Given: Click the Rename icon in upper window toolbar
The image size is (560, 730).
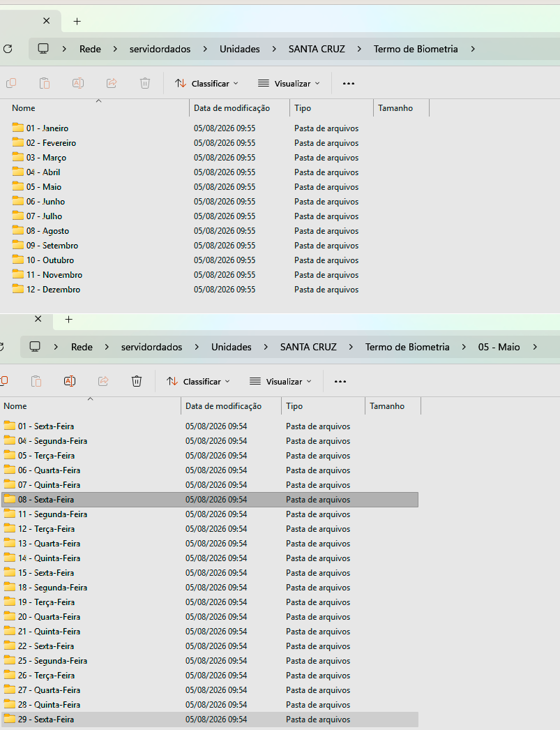Looking at the screenshot, I should [x=78, y=83].
